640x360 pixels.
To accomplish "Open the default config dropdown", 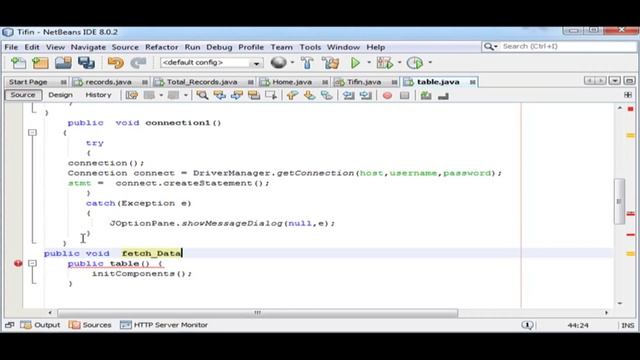I will [211, 62].
